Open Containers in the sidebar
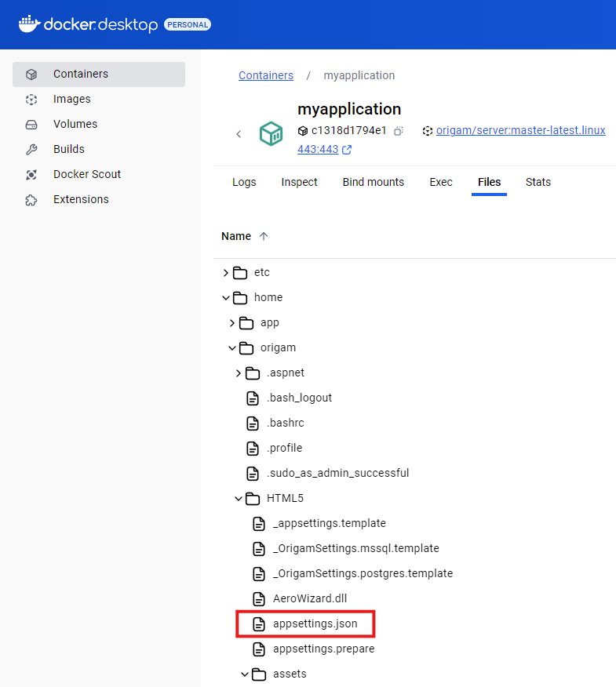616x687 pixels. click(99, 74)
